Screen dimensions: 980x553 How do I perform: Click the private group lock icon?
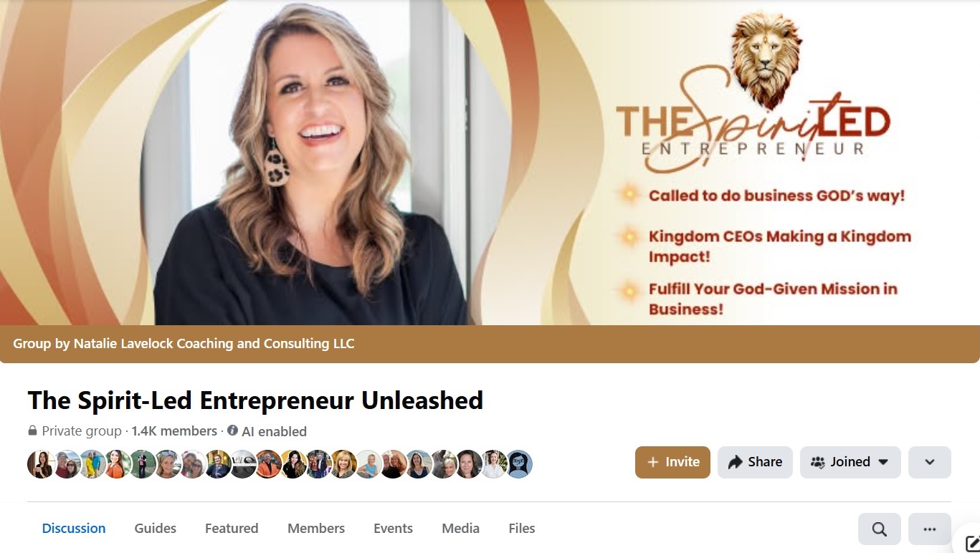pyautogui.click(x=32, y=431)
